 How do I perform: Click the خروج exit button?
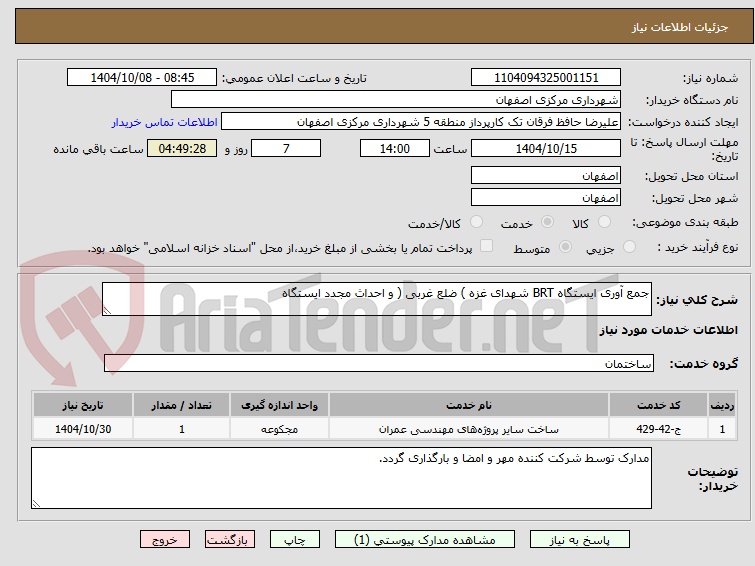[165, 540]
